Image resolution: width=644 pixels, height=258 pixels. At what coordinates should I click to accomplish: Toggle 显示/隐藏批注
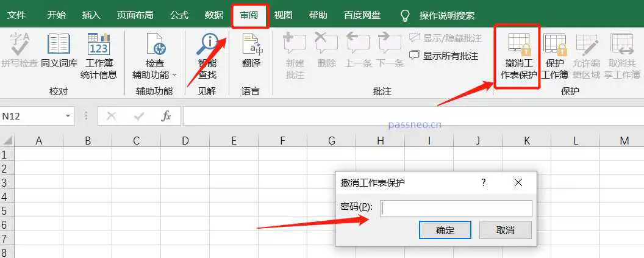[445, 38]
